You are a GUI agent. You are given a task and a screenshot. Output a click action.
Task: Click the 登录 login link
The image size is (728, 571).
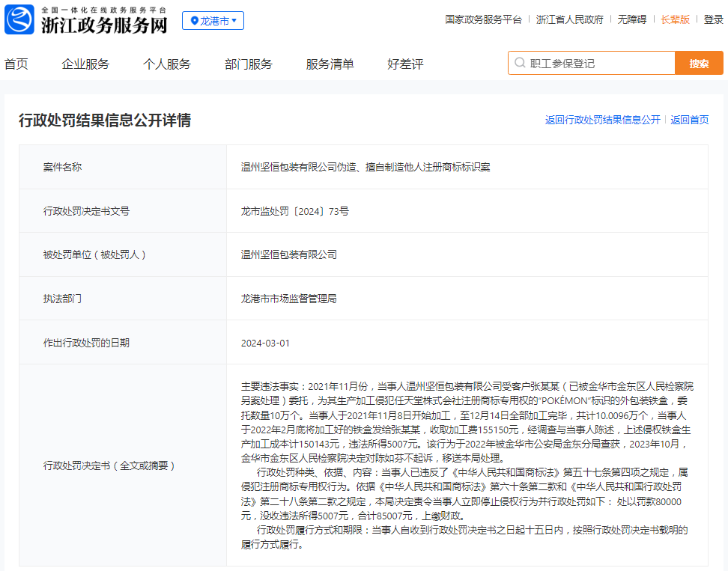click(714, 19)
